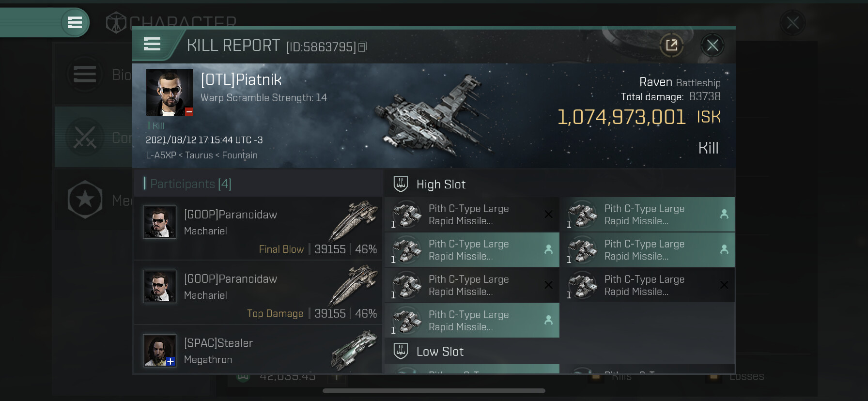Open SPAC Stealer's portrait
Image resolution: width=868 pixels, height=401 pixels.
159,351
